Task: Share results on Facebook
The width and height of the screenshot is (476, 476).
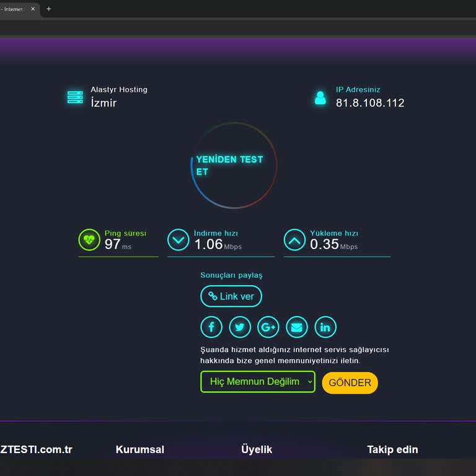Action: click(211, 327)
